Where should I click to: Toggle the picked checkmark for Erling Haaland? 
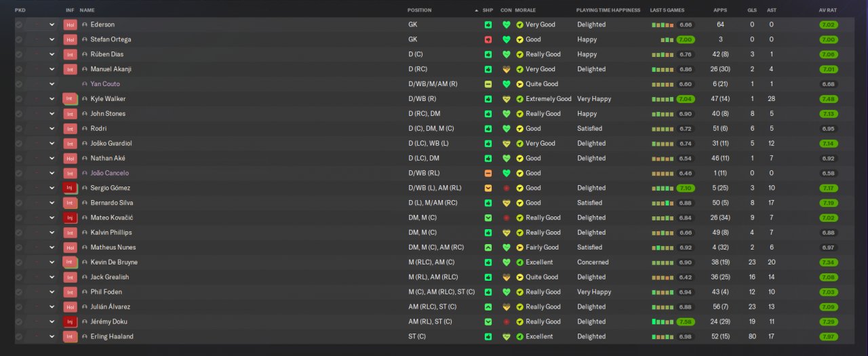19,337
